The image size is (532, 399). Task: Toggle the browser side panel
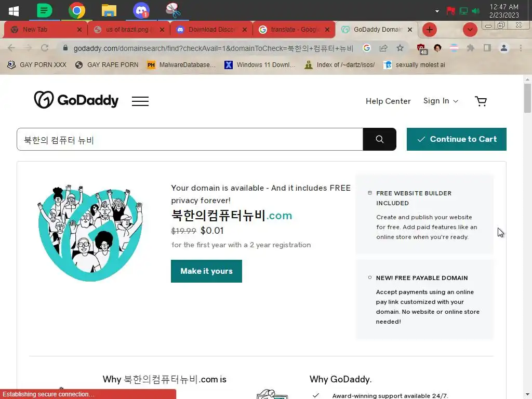(487, 48)
